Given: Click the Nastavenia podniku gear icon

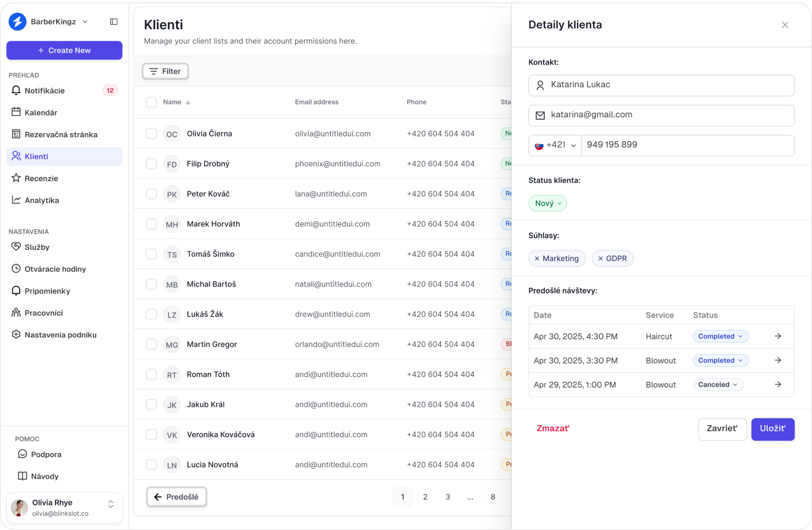Looking at the screenshot, I should pos(16,334).
